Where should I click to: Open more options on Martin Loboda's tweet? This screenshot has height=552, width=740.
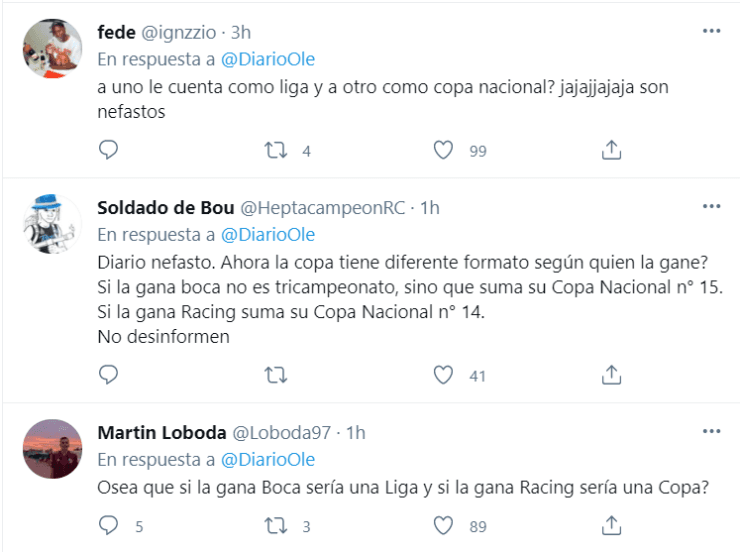pyautogui.click(x=711, y=432)
